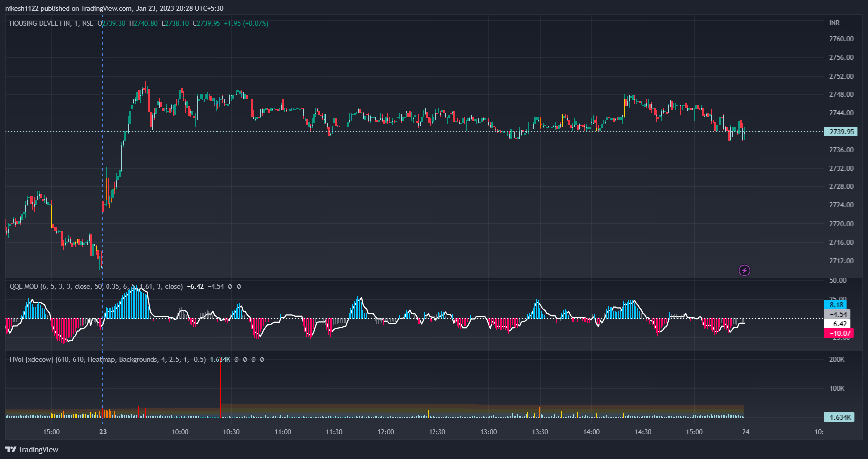This screenshot has width=868, height=459.
Task: Click the 14:30 time axis label
Action: [643, 432]
